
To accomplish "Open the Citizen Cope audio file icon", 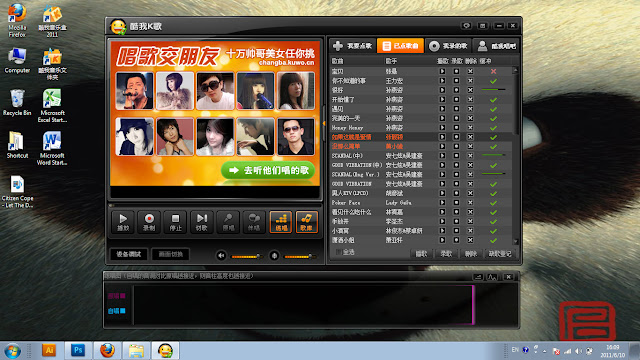I will click(17, 191).
